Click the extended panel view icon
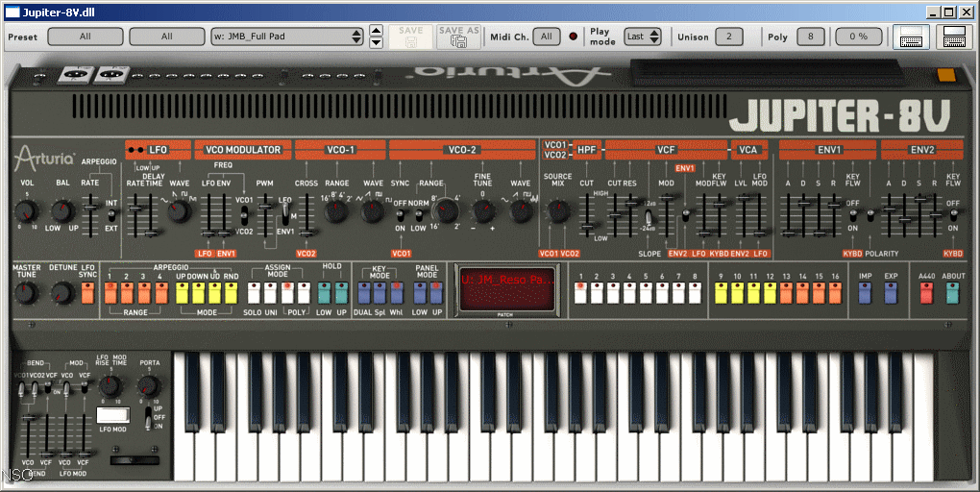The image size is (980, 492). pyautogui.click(x=953, y=37)
